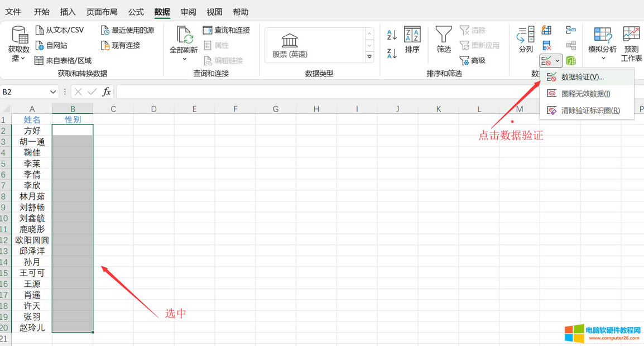This screenshot has height=346, width=644.
Task: Click the 快速填充 flash fill icon
Action: click(x=546, y=30)
